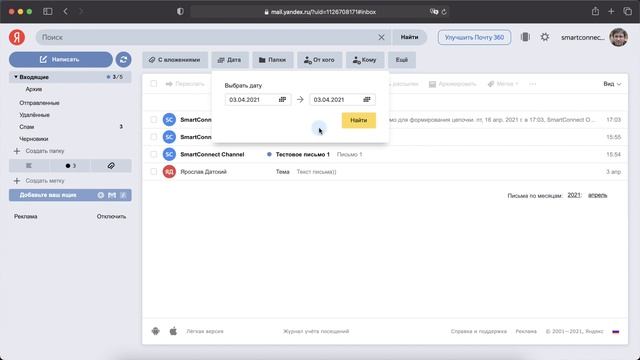Screen dimensions: 640x360
Task: Click the Переслать toolbar button
Action: tap(185, 84)
